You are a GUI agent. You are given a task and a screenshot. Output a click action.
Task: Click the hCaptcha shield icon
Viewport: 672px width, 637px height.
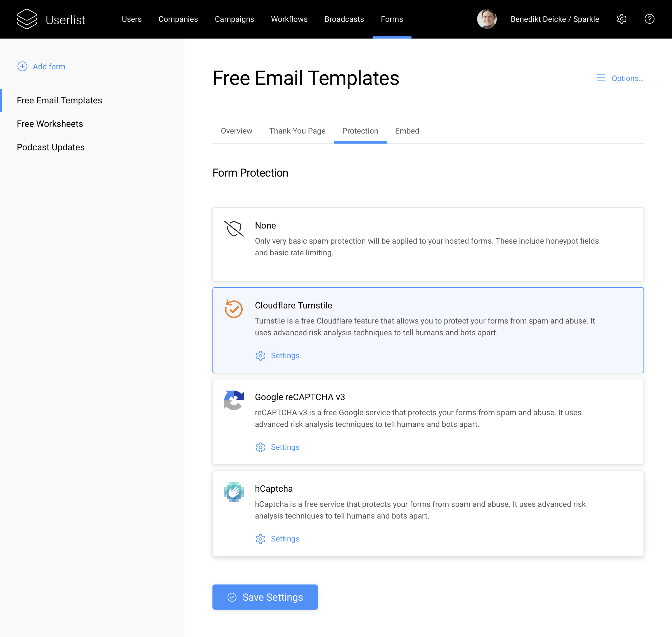[x=234, y=491]
